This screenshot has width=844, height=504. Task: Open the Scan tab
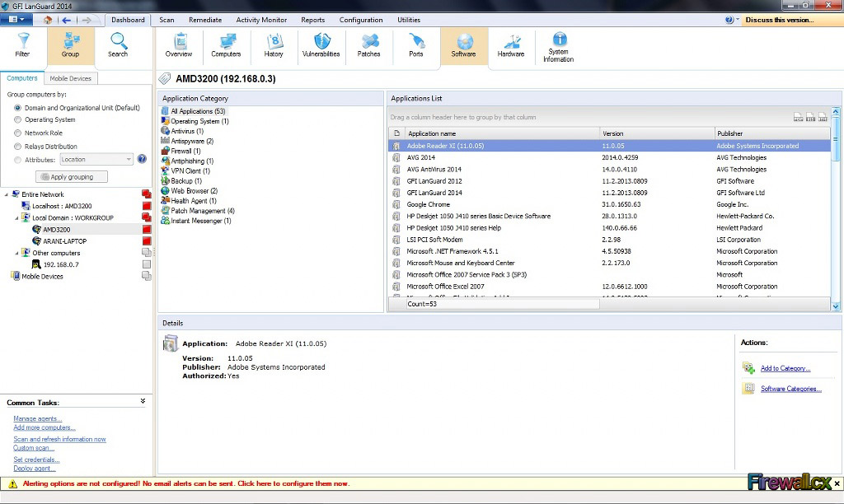tap(166, 20)
